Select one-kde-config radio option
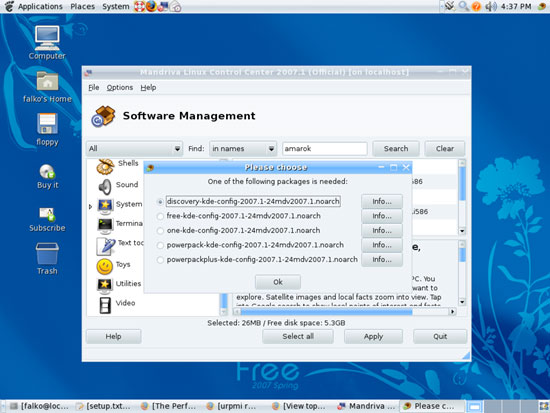550x413 pixels. point(160,231)
